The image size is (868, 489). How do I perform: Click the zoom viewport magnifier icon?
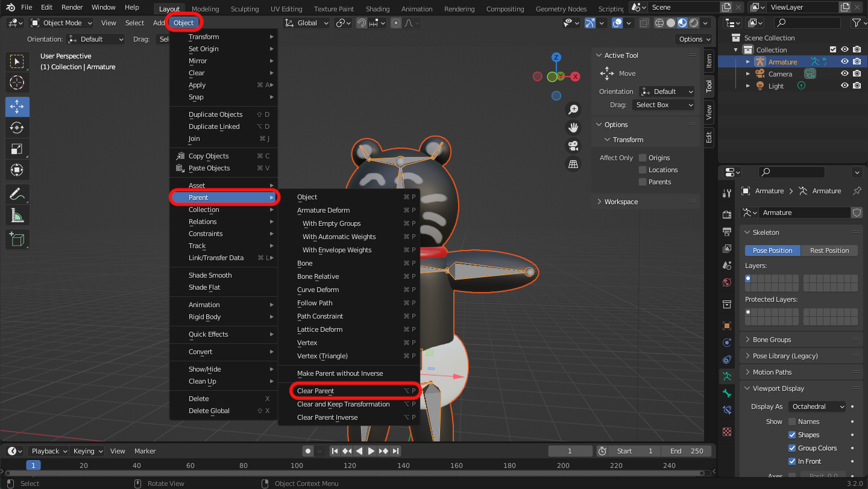(573, 110)
